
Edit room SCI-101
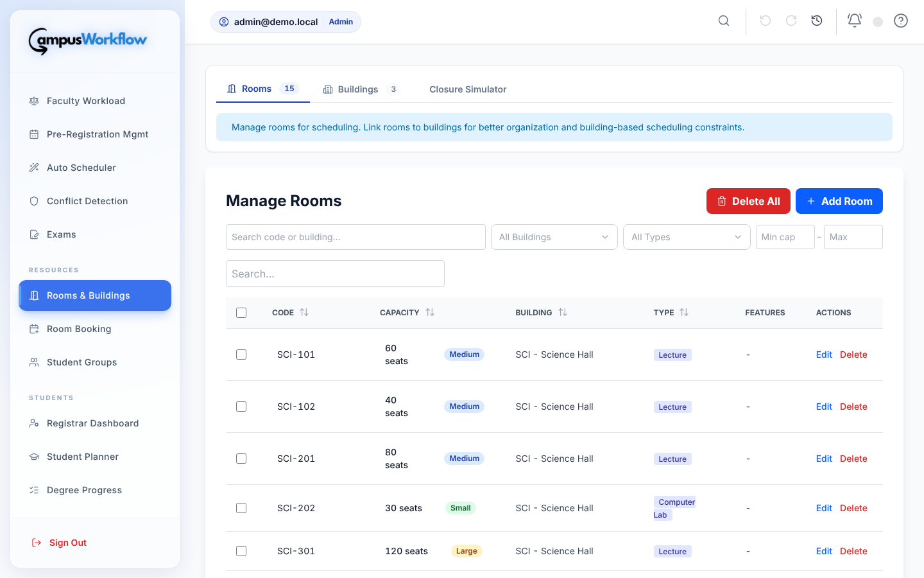pyautogui.click(x=824, y=355)
